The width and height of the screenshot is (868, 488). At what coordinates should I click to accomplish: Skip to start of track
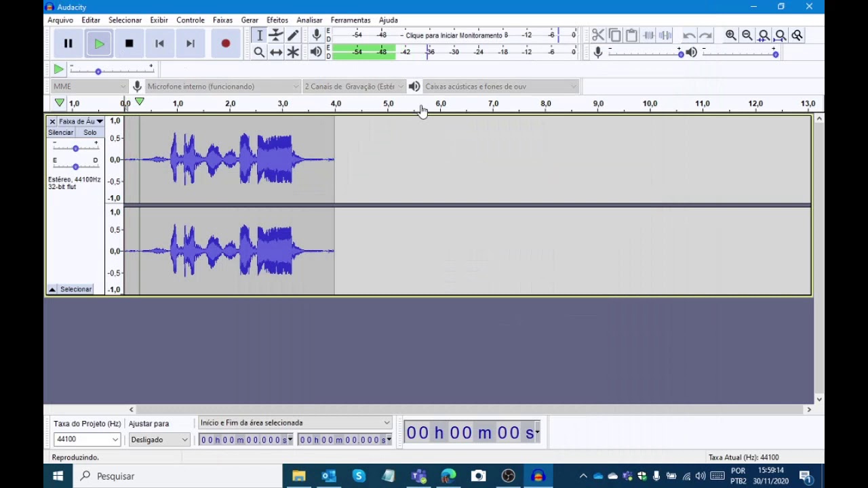pyautogui.click(x=160, y=43)
